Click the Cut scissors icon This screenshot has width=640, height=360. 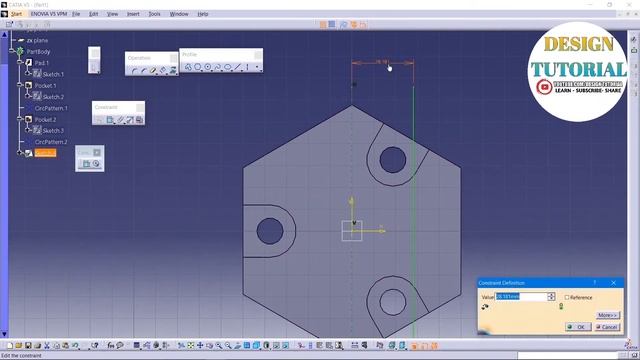click(47, 346)
